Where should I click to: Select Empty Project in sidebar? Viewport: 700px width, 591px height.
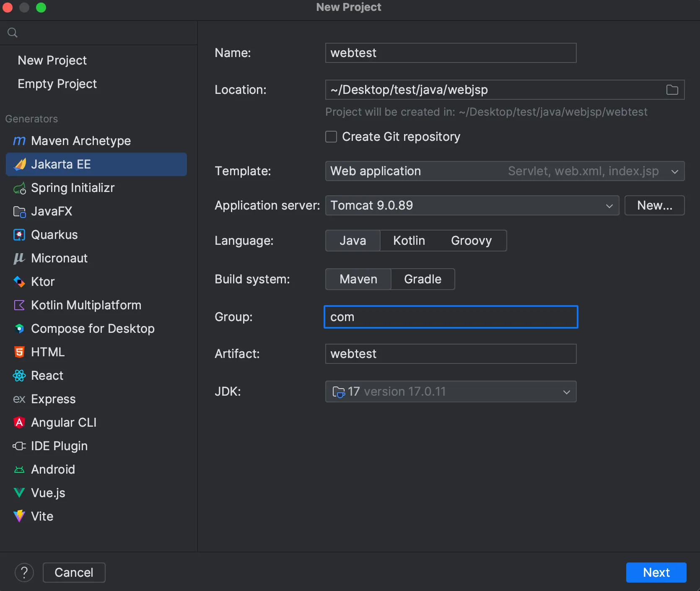click(57, 84)
